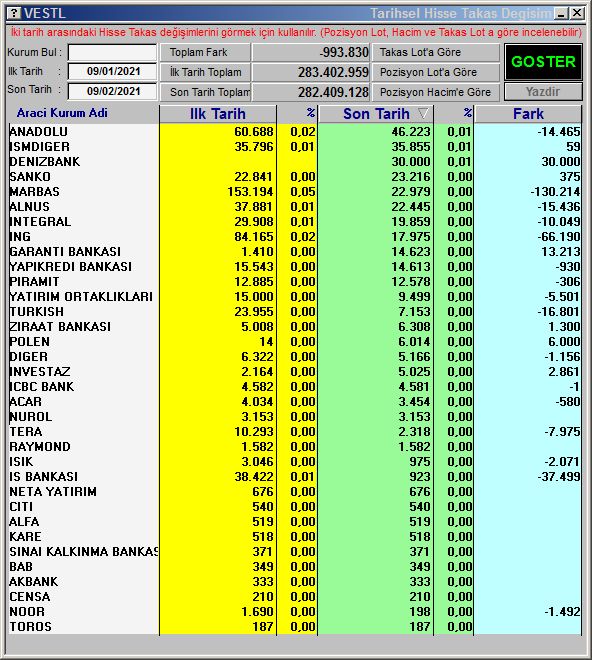592x660 pixels.
Task: Select the IS BANKASI row name
Action: coord(43,477)
